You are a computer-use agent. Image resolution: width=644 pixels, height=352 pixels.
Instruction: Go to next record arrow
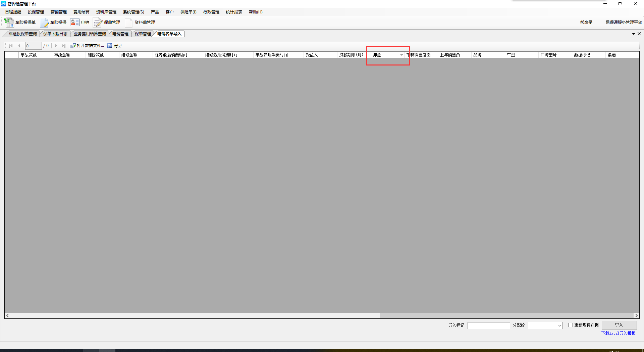click(56, 46)
